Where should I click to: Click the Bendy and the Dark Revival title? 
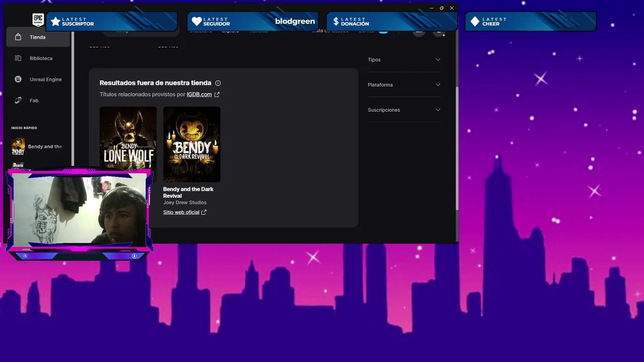coord(188,193)
